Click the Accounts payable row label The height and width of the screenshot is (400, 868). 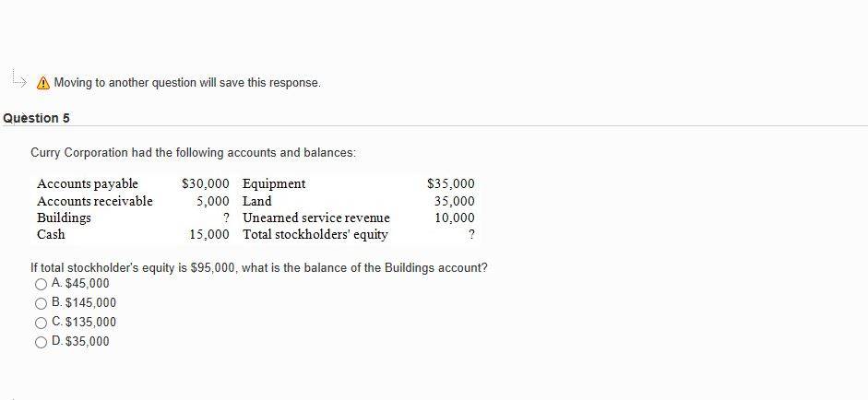(x=88, y=183)
